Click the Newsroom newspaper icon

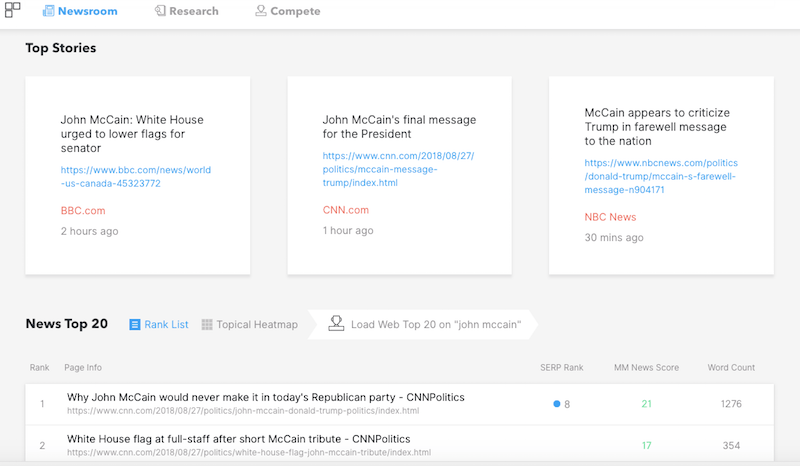coord(48,11)
